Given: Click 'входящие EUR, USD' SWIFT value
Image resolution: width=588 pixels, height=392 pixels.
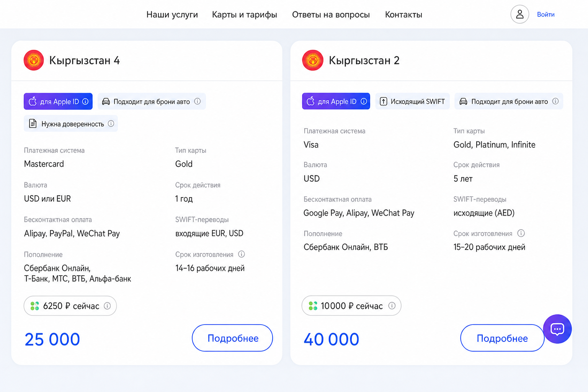Looking at the screenshot, I should (x=209, y=234).
